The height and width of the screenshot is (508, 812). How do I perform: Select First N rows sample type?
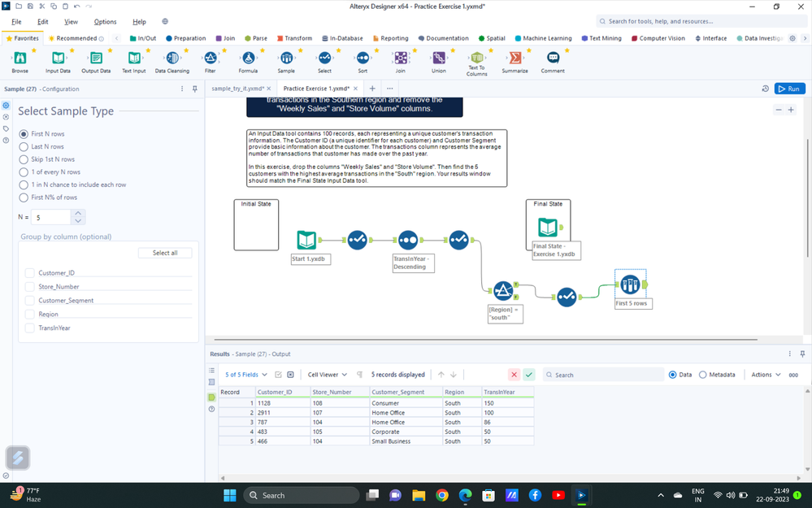pyautogui.click(x=24, y=134)
